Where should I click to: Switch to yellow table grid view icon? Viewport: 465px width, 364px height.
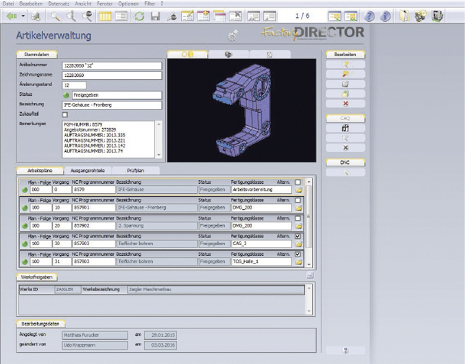click(x=105, y=16)
